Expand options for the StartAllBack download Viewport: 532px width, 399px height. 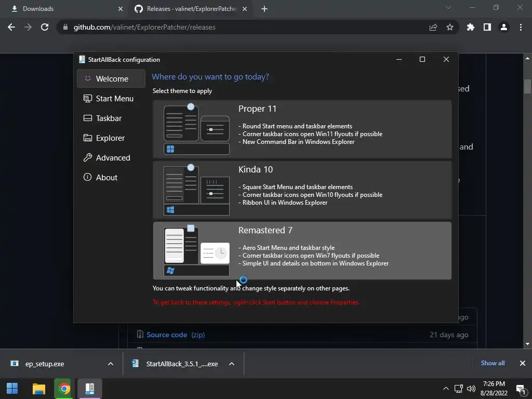232,364
